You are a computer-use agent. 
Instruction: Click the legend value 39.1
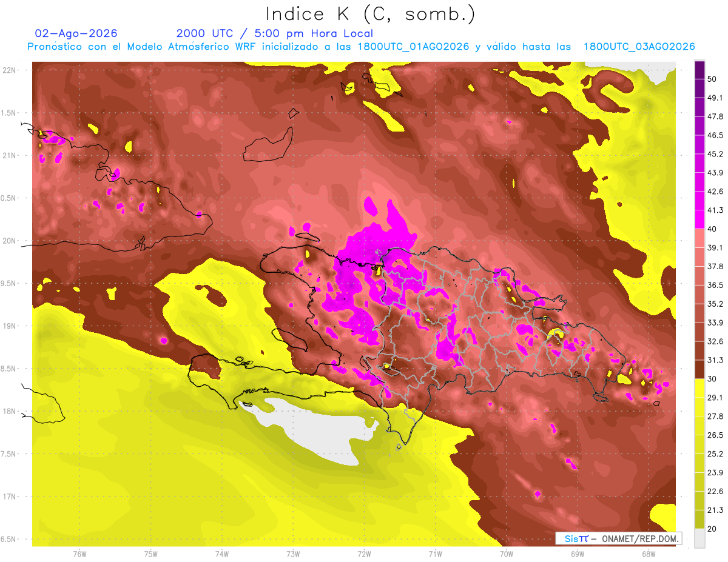(715, 247)
